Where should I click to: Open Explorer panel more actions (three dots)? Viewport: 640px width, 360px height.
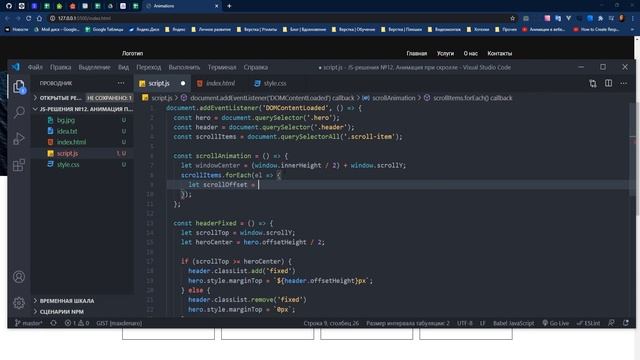pos(121,83)
